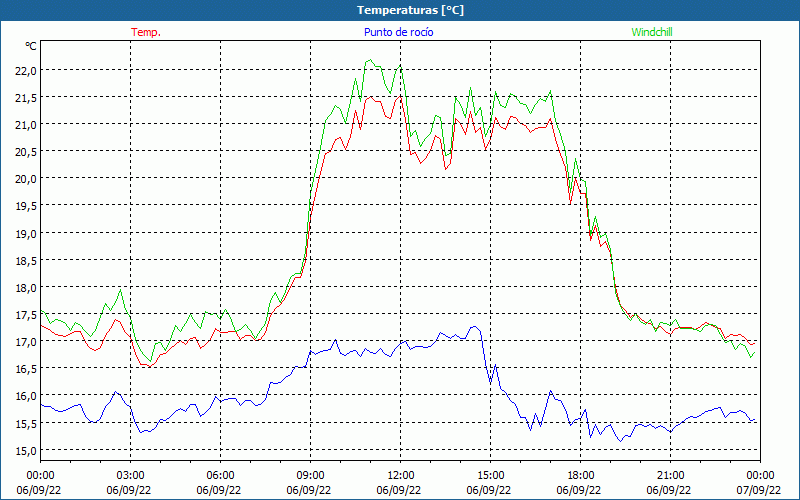
Task: Click the '07/09/22' date label
Action: [x=760, y=490]
